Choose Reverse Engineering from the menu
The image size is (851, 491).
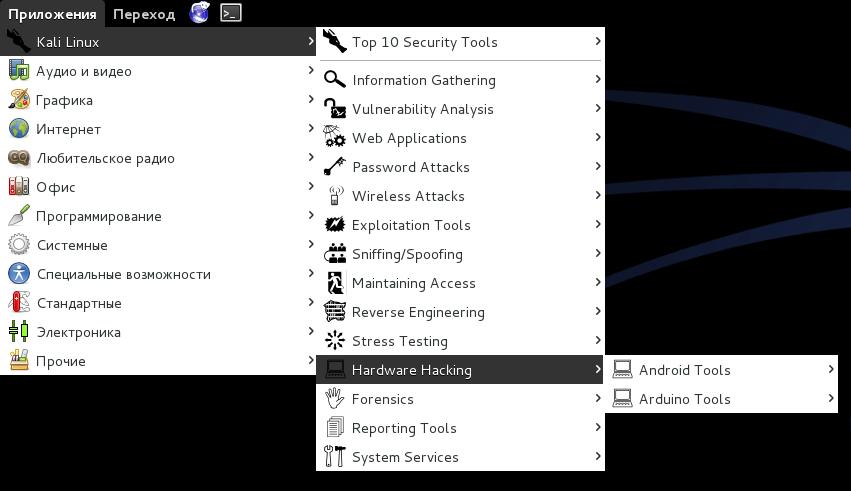(418, 312)
